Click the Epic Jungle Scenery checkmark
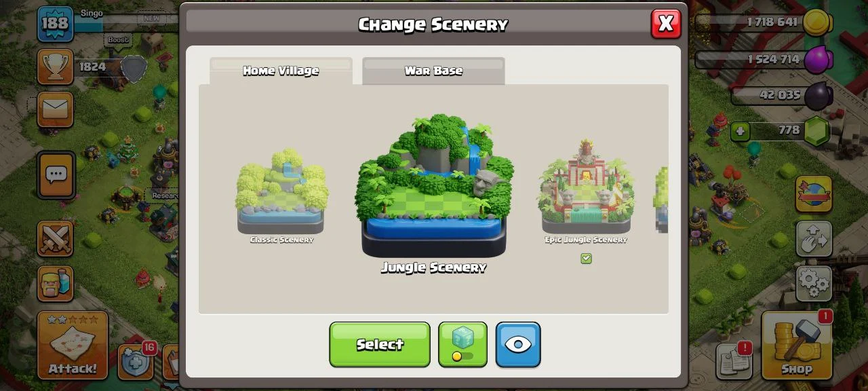 pyautogui.click(x=586, y=259)
